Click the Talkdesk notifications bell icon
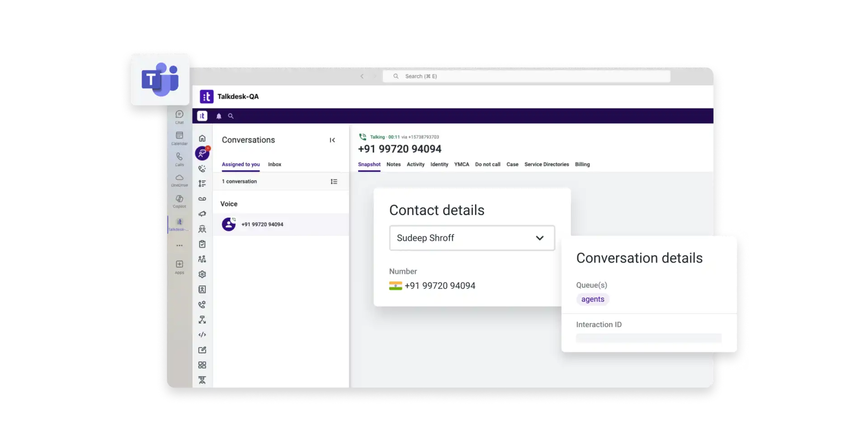 pyautogui.click(x=219, y=116)
